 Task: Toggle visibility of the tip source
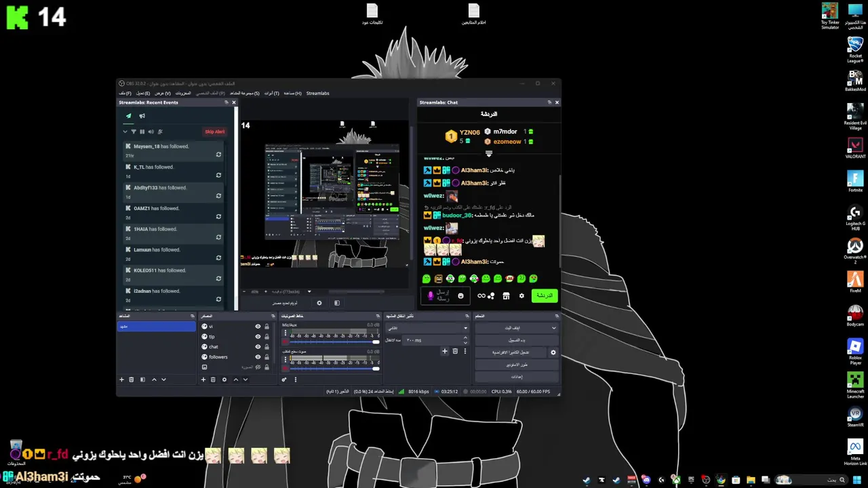click(258, 337)
